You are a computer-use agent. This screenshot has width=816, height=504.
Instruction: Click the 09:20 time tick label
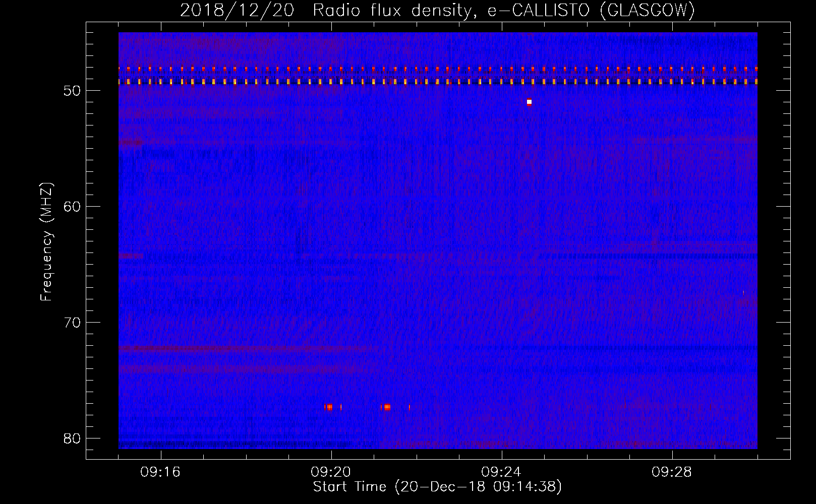(x=331, y=472)
